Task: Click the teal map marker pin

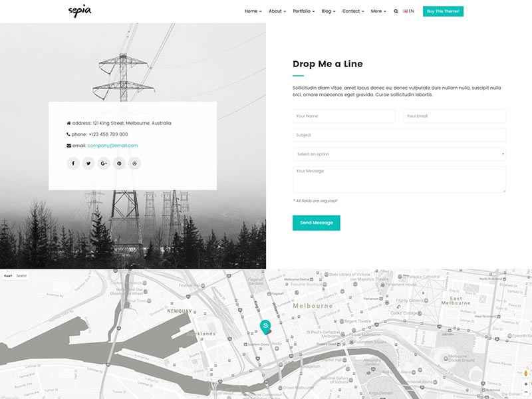Action: [x=265, y=326]
